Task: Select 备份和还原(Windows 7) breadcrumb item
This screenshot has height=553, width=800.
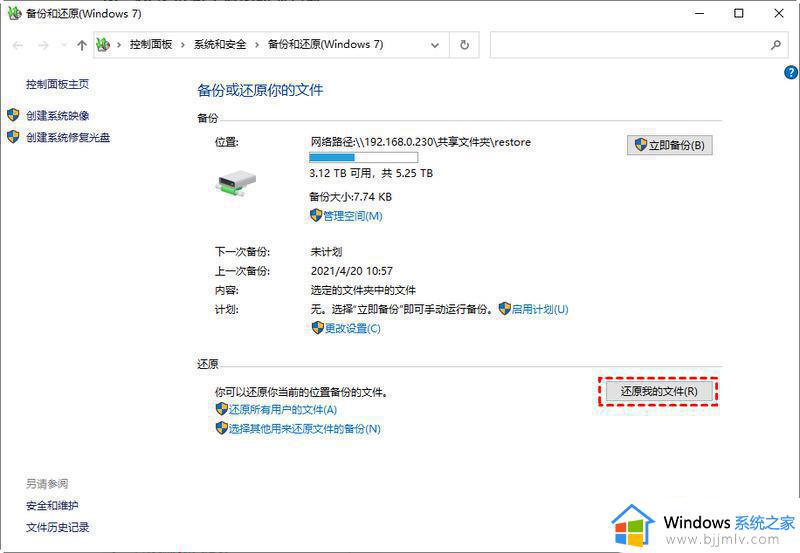Action: pos(326,44)
